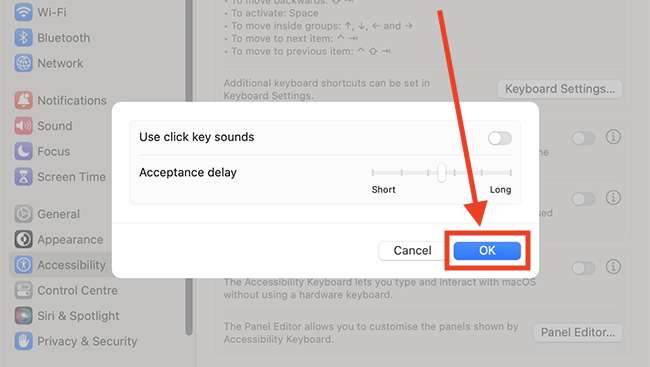Click the sidebar vertical scrollbar
Screen dimensions: 650x367
click(x=189, y=166)
